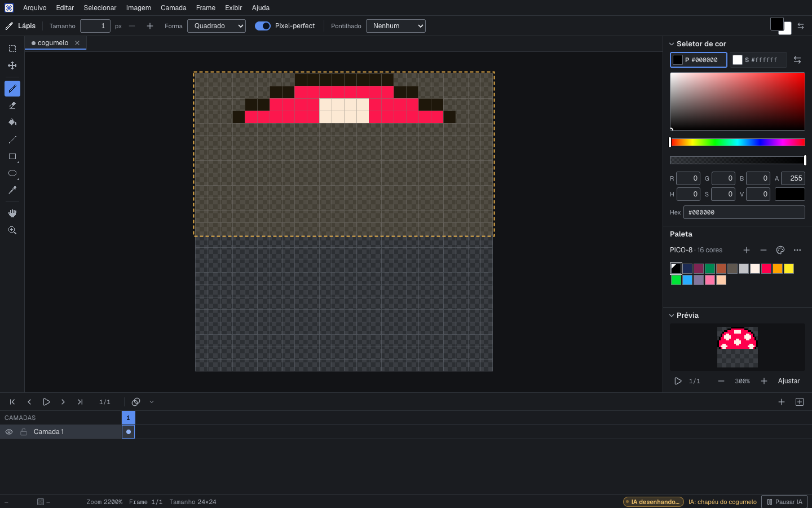Screen dimensions: 812x508
Task: Remove a color from the PICO-8 palette
Action: click(x=764, y=250)
